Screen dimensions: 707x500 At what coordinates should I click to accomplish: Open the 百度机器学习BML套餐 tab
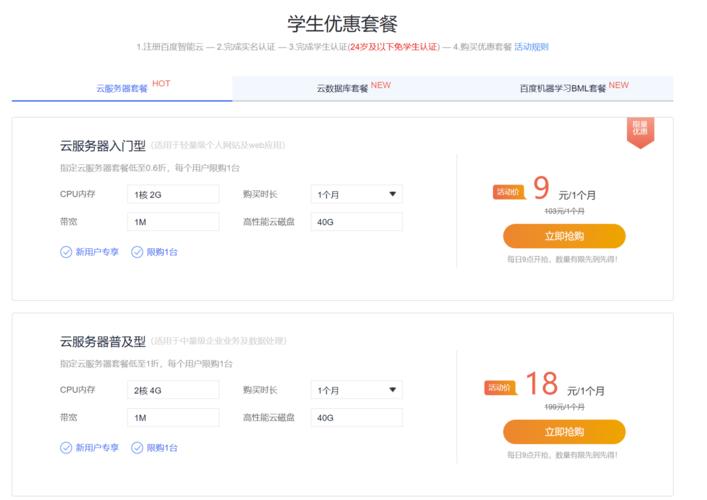[563, 88]
